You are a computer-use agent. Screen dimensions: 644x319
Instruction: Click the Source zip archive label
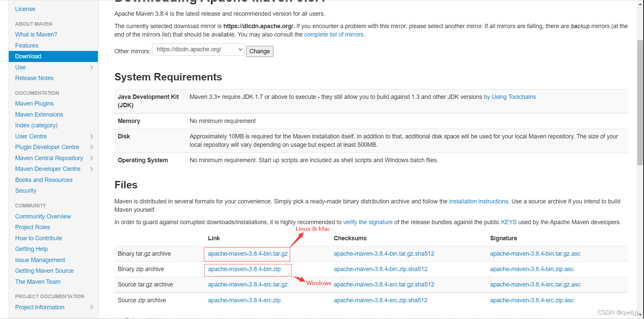coord(142,300)
